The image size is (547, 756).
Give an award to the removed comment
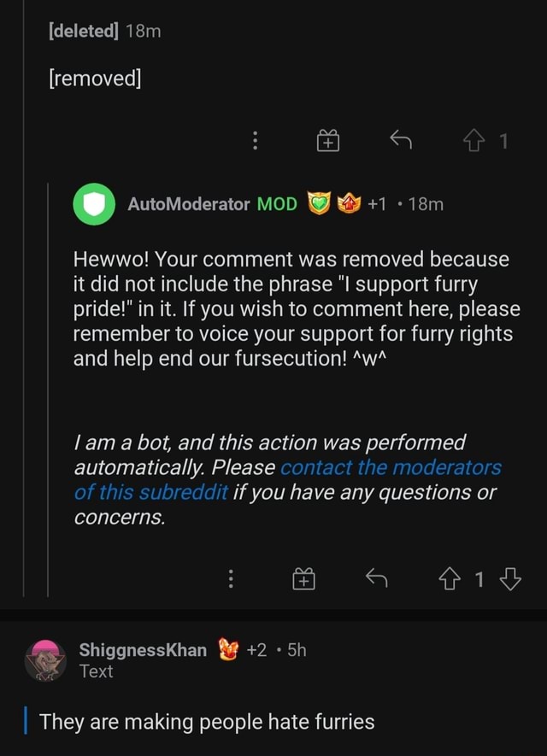328,141
